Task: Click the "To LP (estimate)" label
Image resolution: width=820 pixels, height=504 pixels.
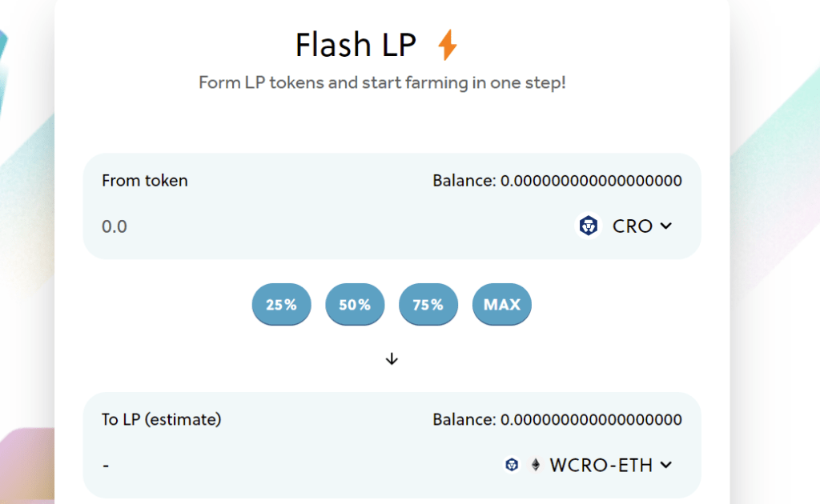Action: pyautogui.click(x=162, y=419)
